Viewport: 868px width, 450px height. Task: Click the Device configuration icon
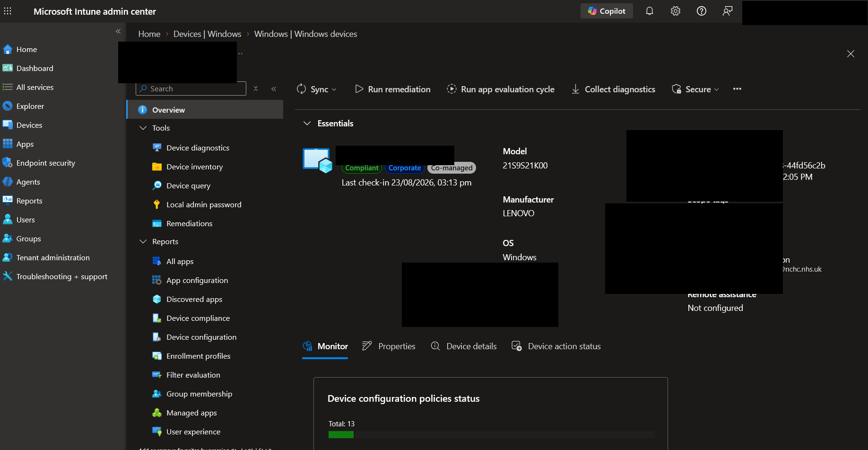(x=157, y=337)
